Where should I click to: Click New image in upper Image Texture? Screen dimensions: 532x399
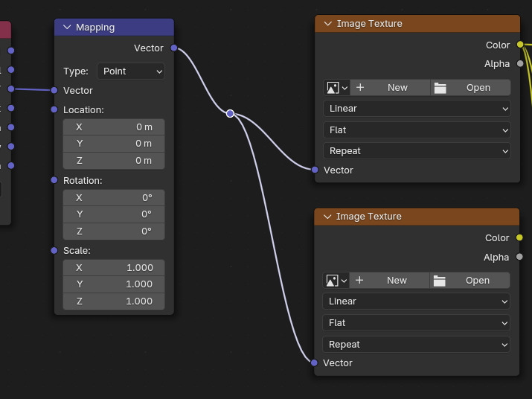pyautogui.click(x=390, y=88)
